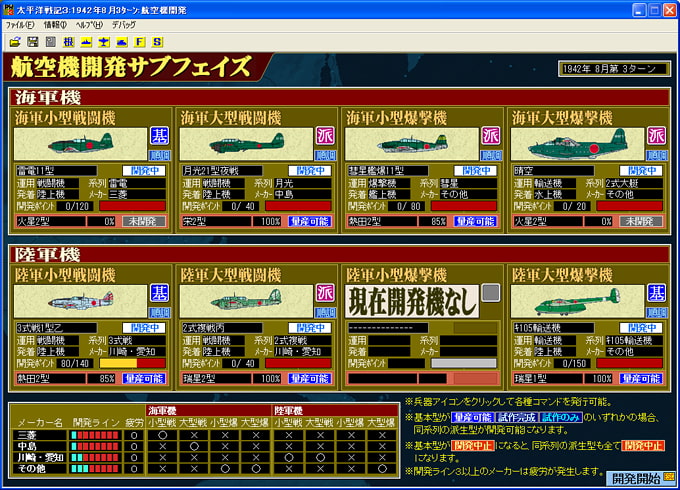680x490 pixels.
Task: Click the 派 badge on 海軍小型爆撃機 card
Action: coord(491,136)
